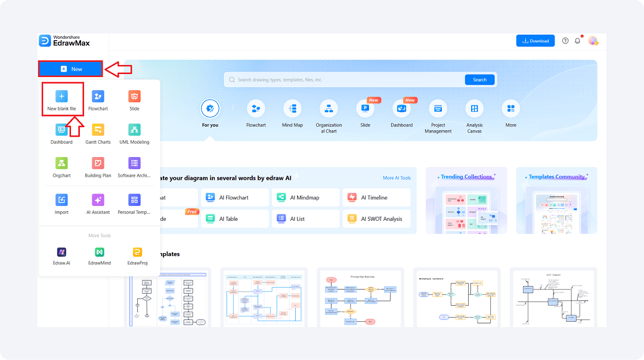The height and width of the screenshot is (360, 644).
Task: Expand More diagram categories
Action: [x=511, y=113]
